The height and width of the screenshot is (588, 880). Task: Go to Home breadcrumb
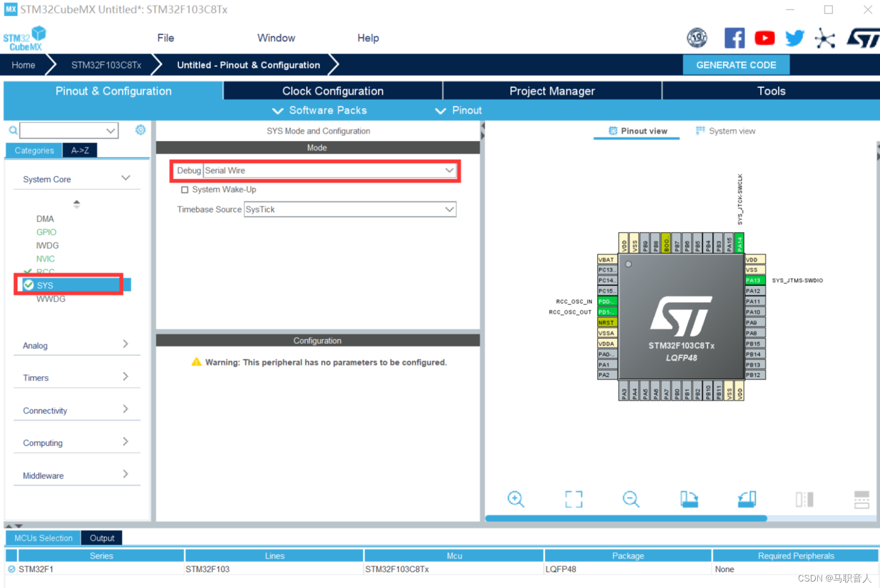(23, 65)
